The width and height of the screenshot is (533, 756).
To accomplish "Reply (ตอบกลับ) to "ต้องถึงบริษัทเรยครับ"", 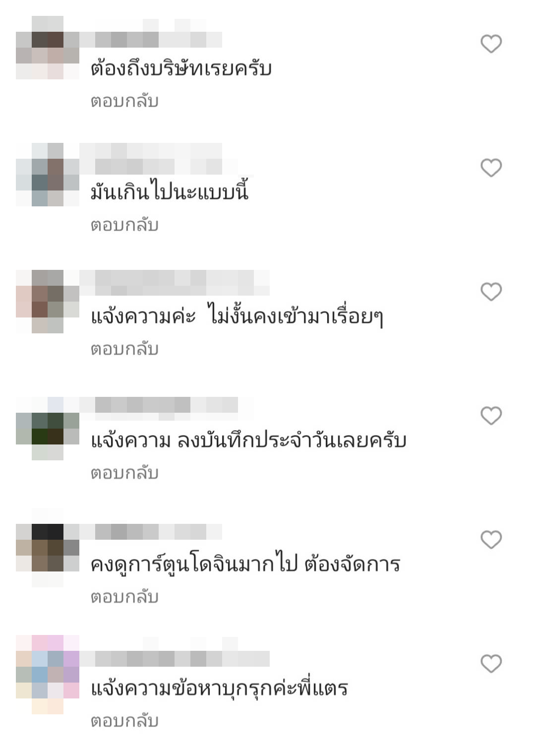I will [x=124, y=101].
